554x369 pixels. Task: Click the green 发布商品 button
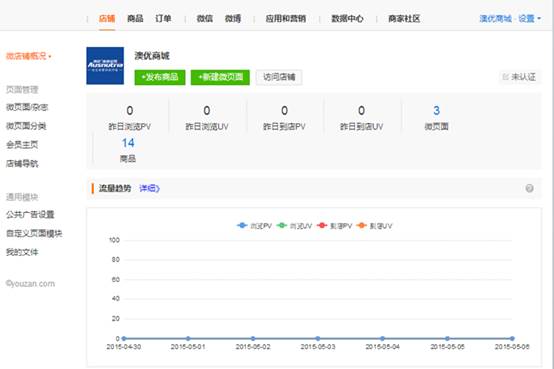[160, 77]
